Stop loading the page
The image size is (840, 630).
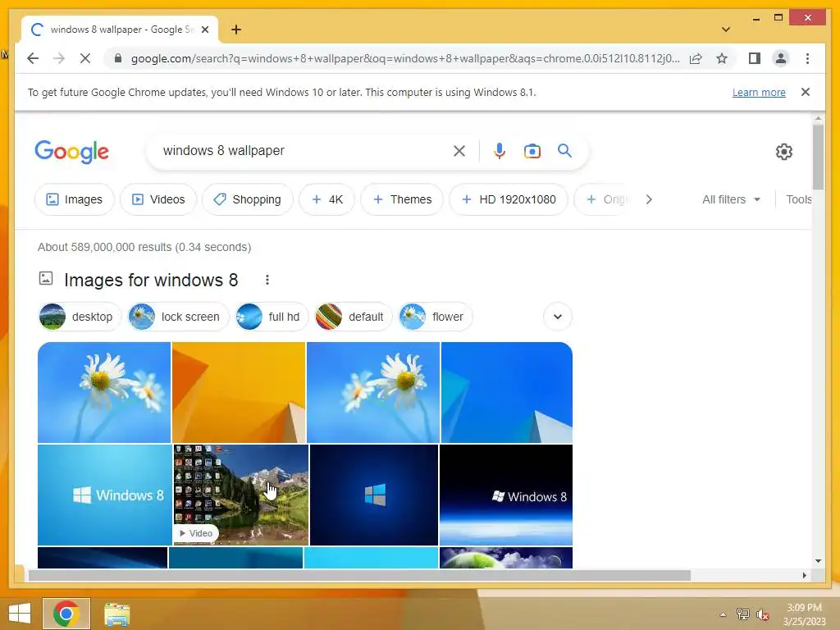pyautogui.click(x=85, y=58)
